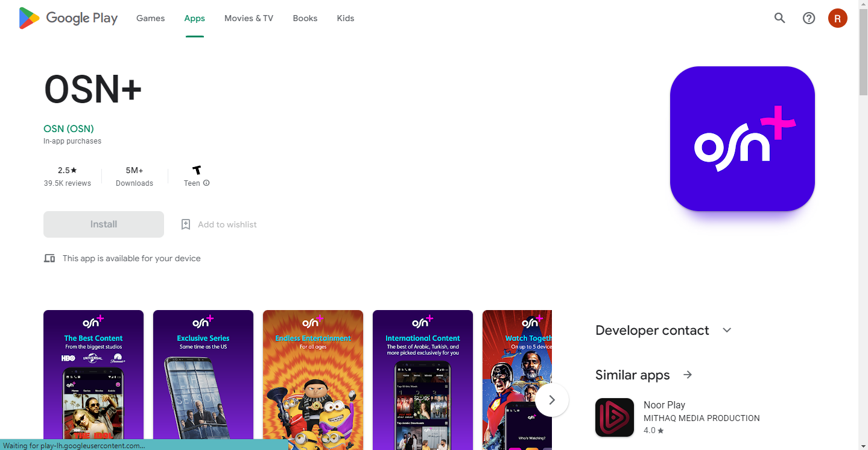Screen dimensions: 868x450
Task: Click the Noor Play 4.0 star rating
Action: click(654, 431)
